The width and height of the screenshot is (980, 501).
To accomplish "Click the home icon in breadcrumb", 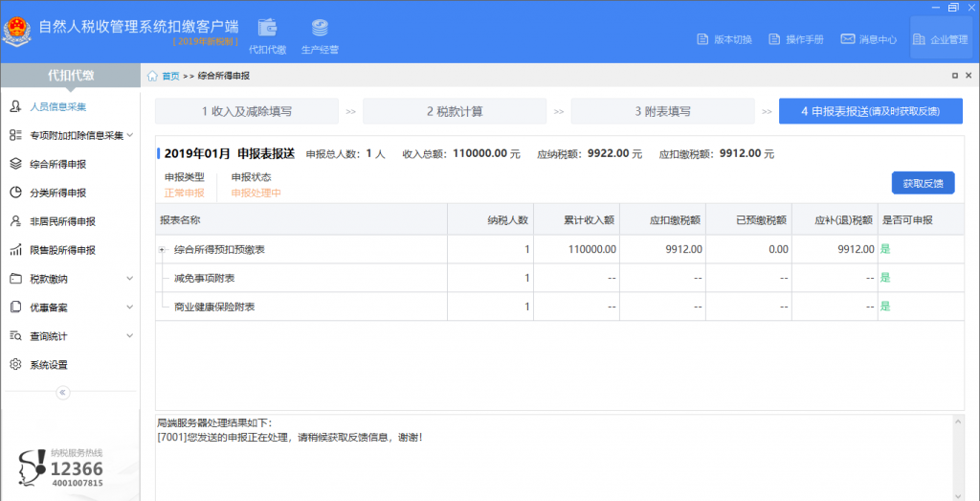I will [x=152, y=77].
